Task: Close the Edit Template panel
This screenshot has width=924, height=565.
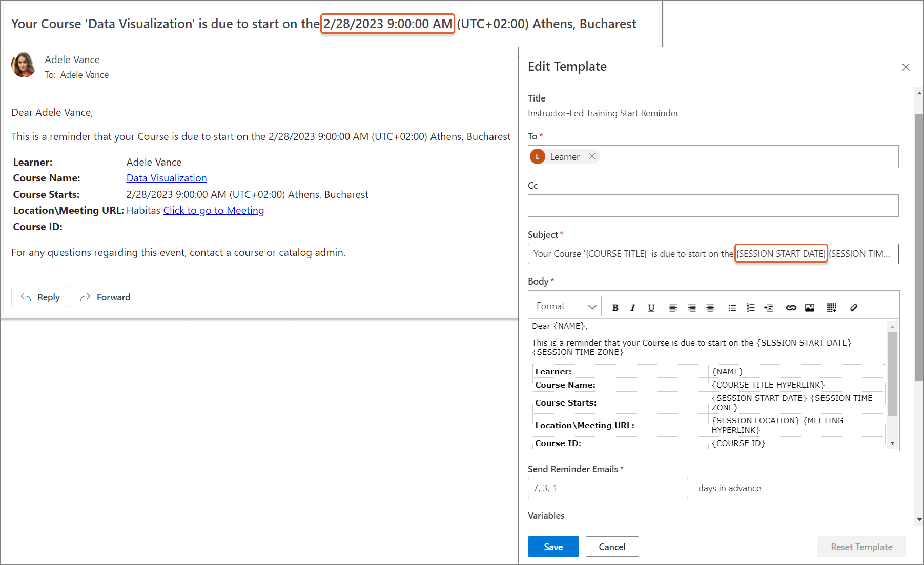Action: click(906, 67)
